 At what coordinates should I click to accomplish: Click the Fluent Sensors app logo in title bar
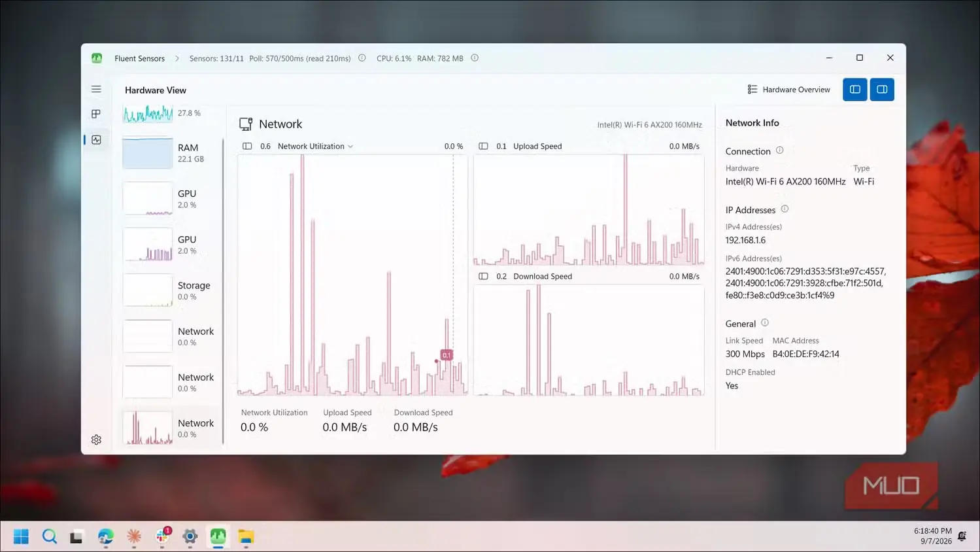[x=97, y=58]
